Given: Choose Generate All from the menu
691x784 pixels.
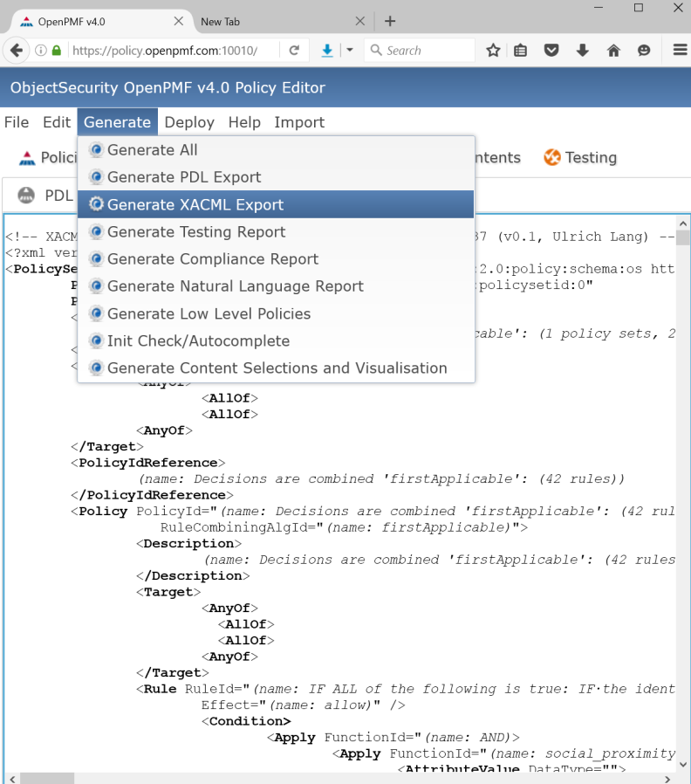Looking at the screenshot, I should [276, 150].
